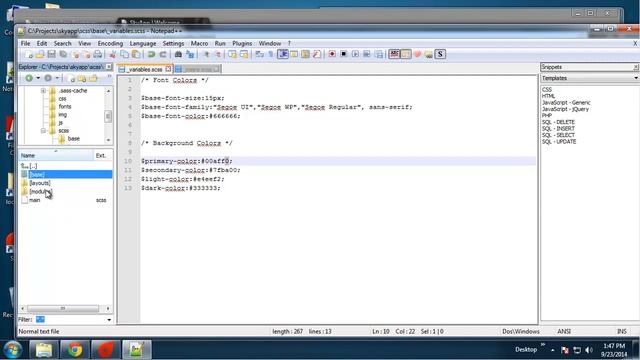
Task: Sort file list by Name column
Action: (56, 156)
